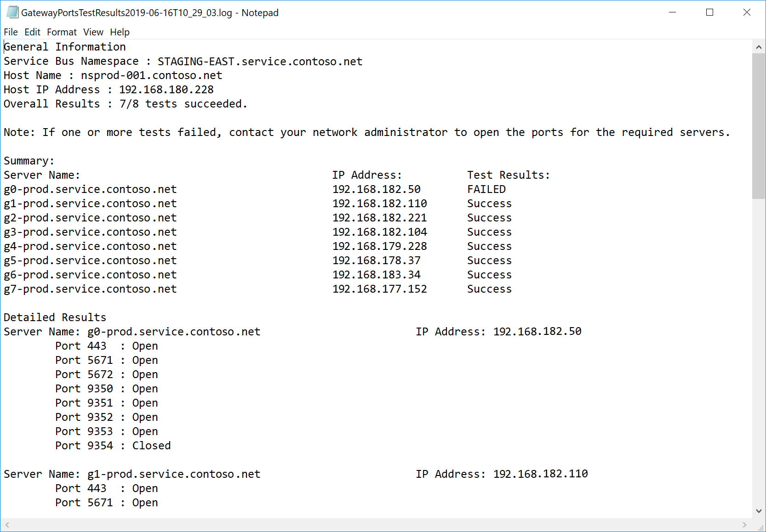Place cursor on the Host IP Address line
This screenshot has width=766, height=532.
click(108, 89)
